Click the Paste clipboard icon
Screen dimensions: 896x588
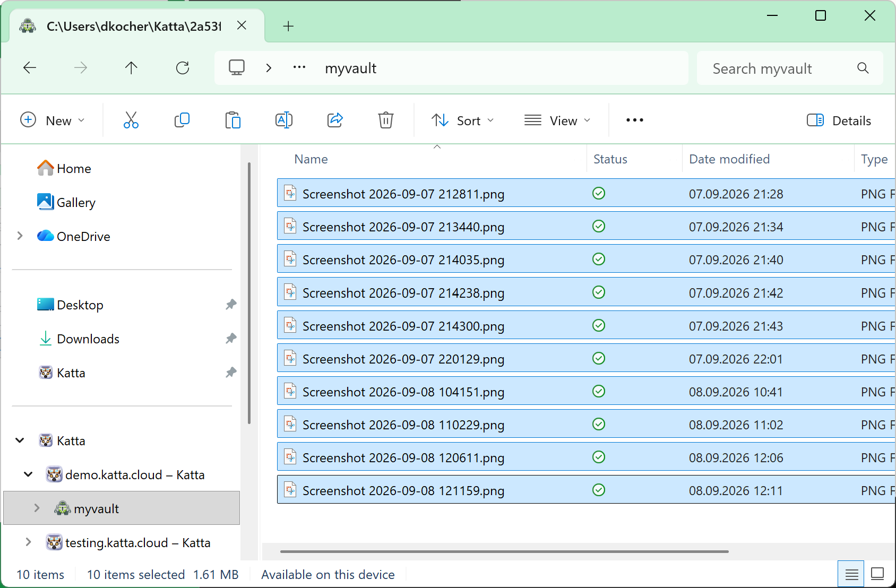point(232,120)
